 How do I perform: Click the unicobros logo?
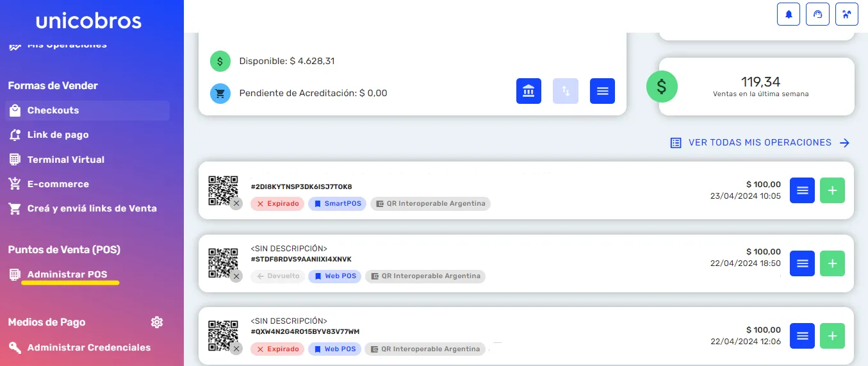(88, 21)
